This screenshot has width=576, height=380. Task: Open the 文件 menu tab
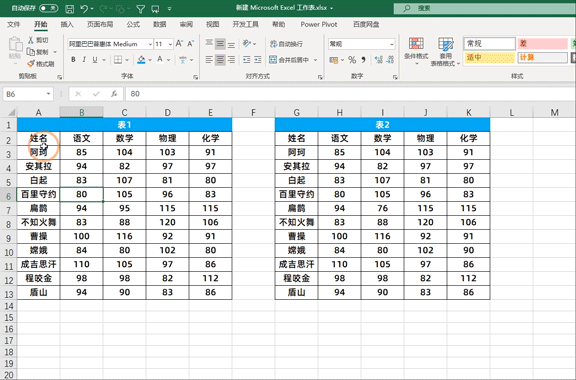14,24
